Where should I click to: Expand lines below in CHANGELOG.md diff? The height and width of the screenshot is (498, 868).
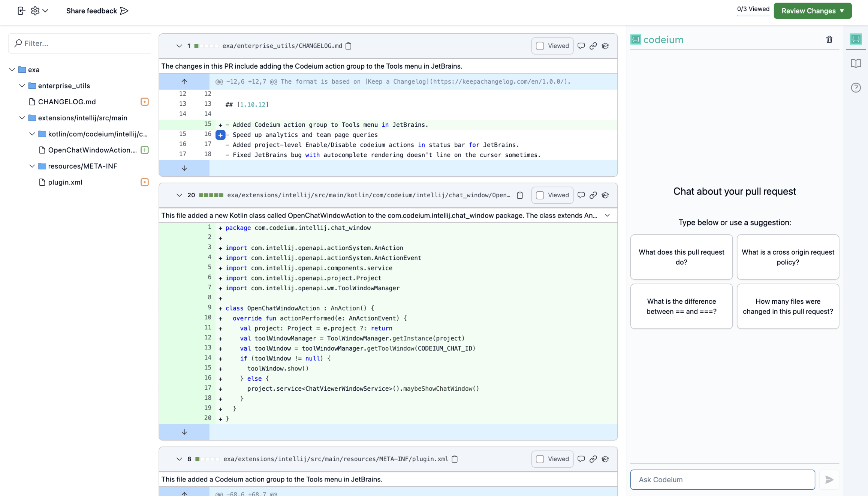coord(184,168)
